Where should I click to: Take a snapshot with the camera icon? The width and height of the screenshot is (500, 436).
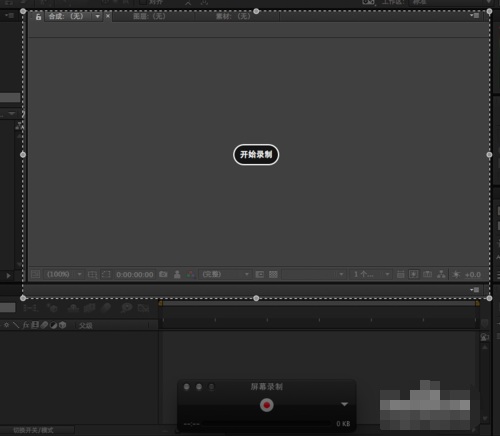click(163, 274)
